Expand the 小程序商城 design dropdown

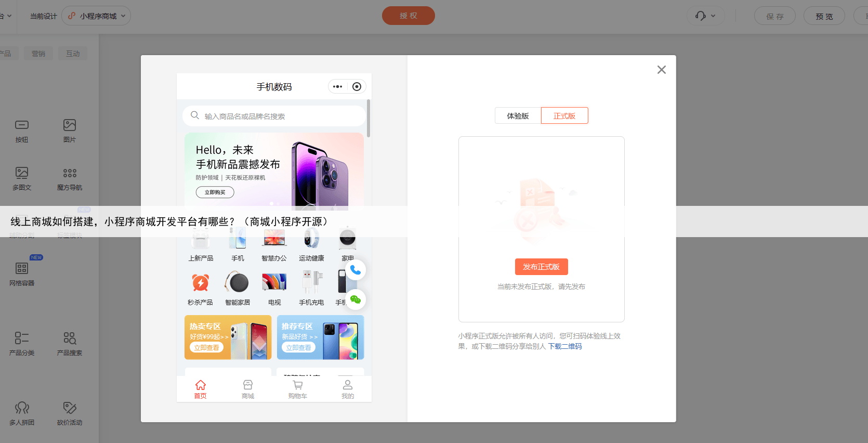(97, 16)
